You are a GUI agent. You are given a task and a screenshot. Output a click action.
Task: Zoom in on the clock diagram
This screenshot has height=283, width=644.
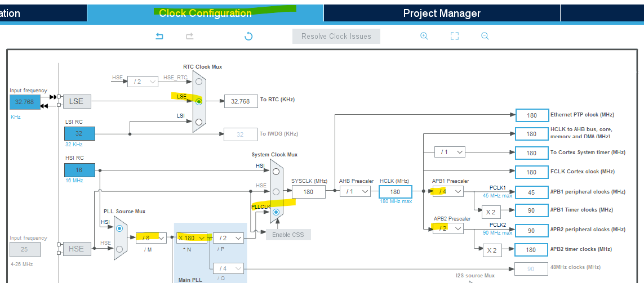click(x=424, y=36)
